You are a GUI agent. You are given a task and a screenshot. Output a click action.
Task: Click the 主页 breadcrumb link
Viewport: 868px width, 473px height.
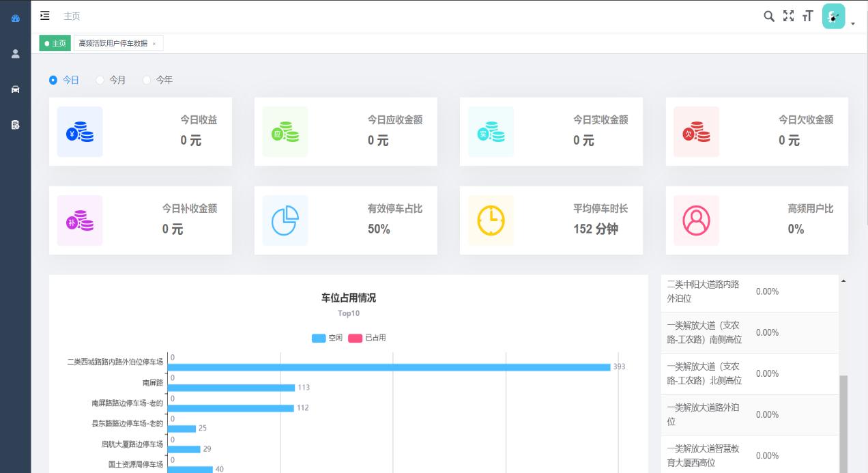click(72, 16)
